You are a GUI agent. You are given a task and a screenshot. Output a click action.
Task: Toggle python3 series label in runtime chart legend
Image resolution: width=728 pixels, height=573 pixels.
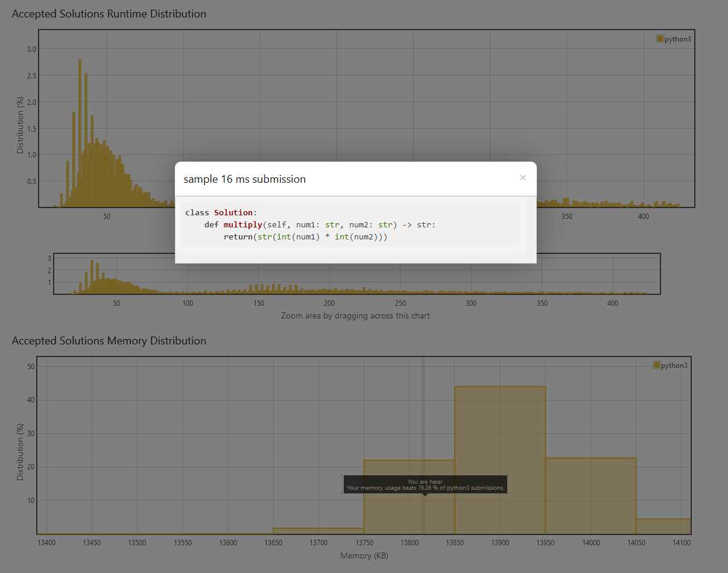tap(677, 39)
